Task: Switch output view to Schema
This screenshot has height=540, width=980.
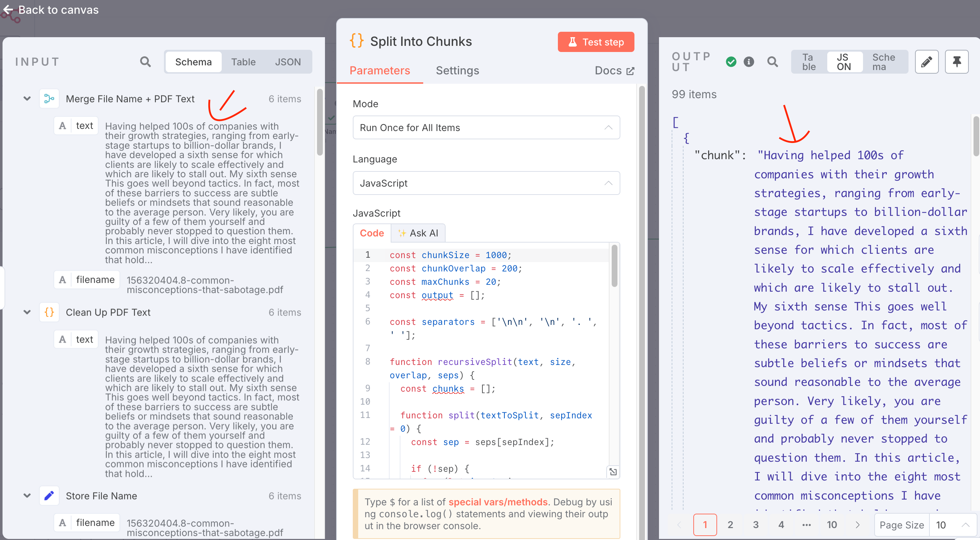Action: click(883, 62)
